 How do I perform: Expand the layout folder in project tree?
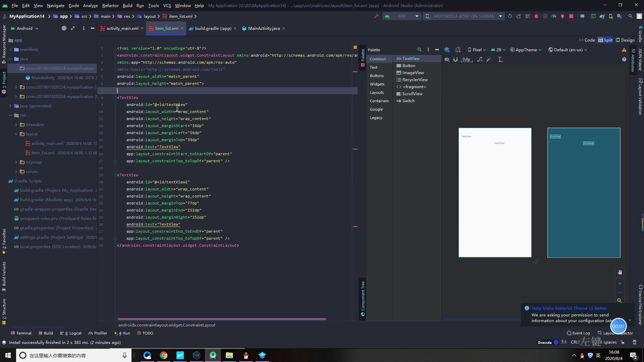coord(16,134)
